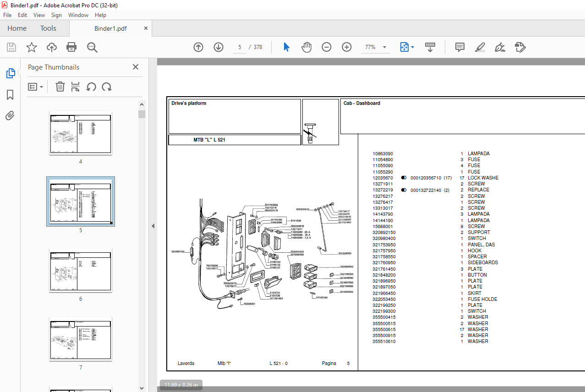Open the Help menu

(x=100, y=15)
